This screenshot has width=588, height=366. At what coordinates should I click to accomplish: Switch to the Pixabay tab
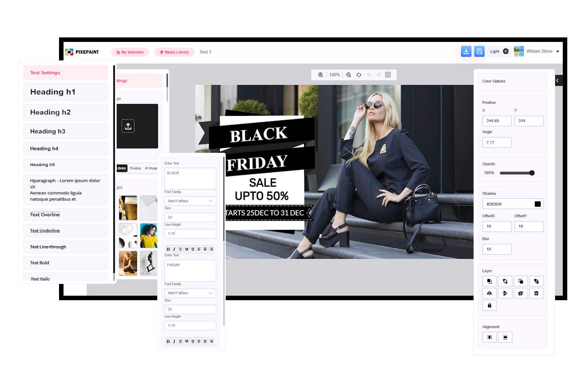[135, 168]
